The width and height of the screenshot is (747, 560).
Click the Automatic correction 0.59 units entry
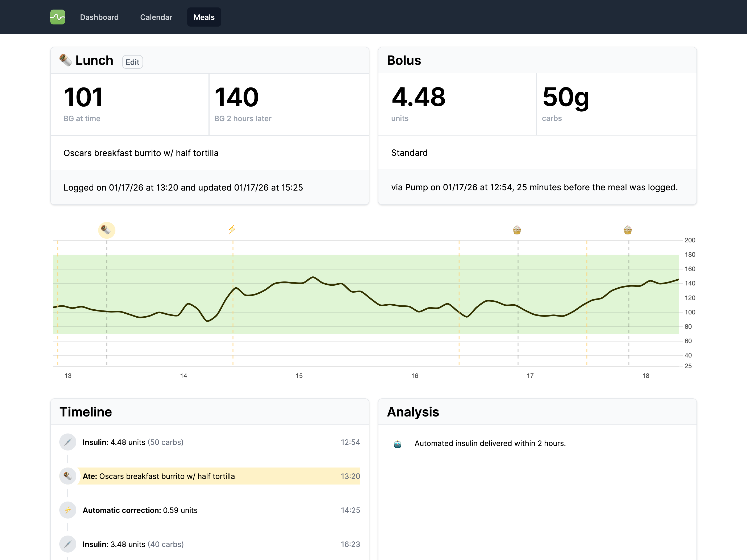140,510
